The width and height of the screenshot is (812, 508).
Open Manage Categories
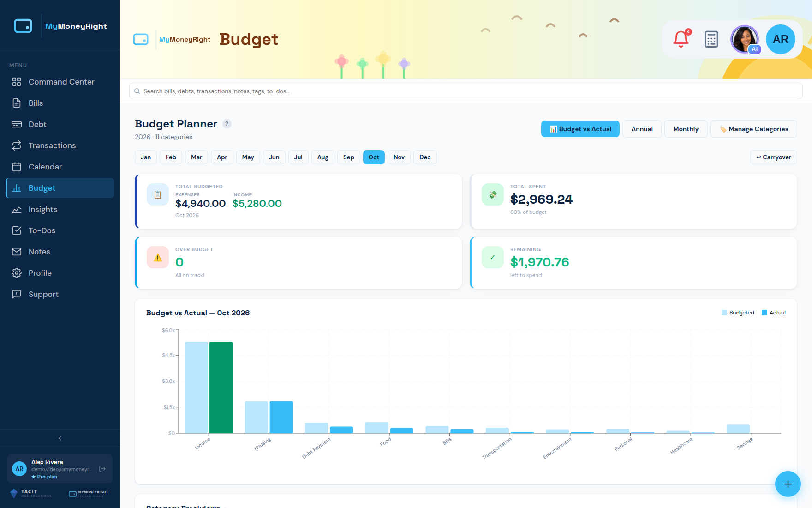[x=754, y=129]
